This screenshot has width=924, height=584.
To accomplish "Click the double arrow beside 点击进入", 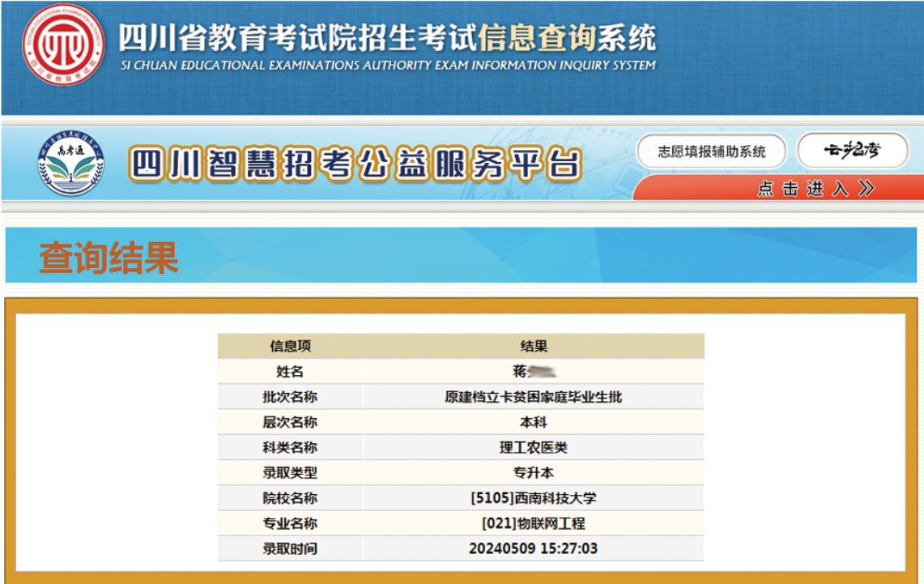I will coord(867,189).
